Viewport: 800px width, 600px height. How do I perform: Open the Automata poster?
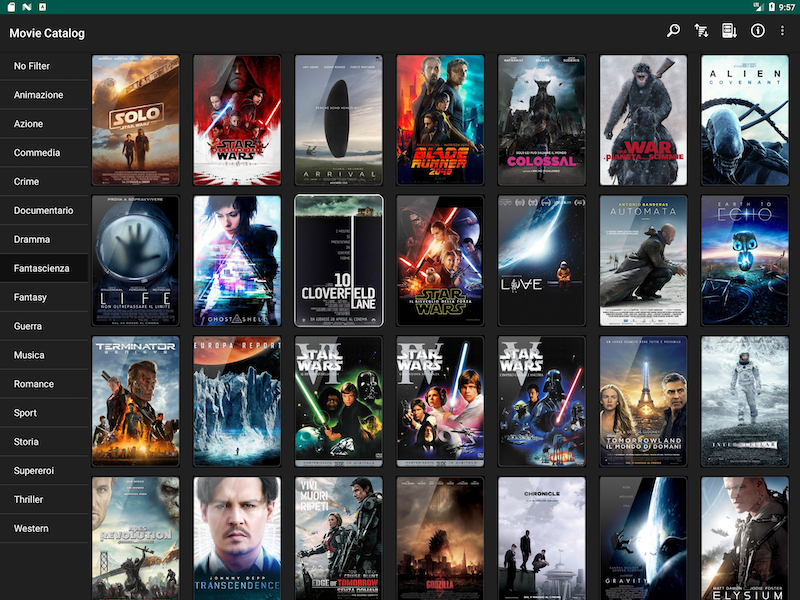pyautogui.click(x=643, y=261)
